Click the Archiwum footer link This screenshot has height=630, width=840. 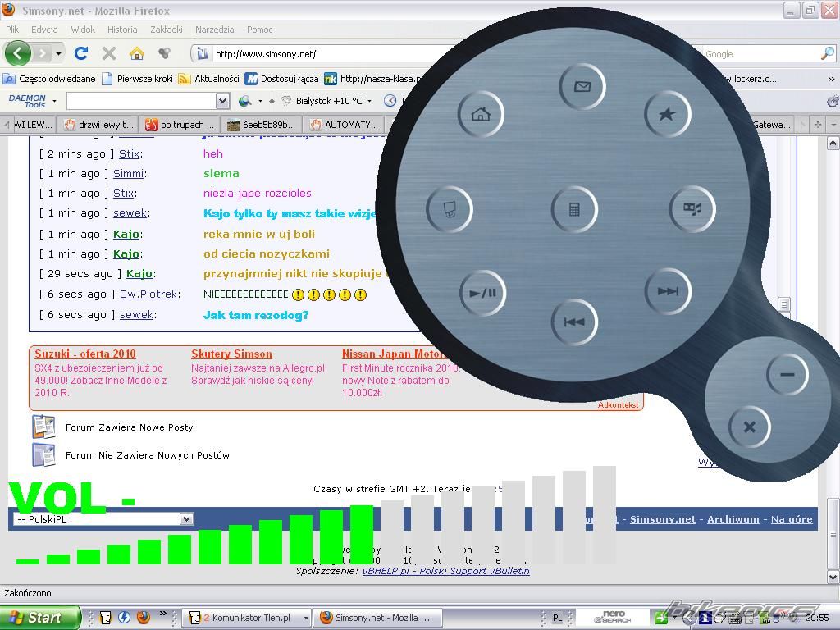[x=733, y=519]
